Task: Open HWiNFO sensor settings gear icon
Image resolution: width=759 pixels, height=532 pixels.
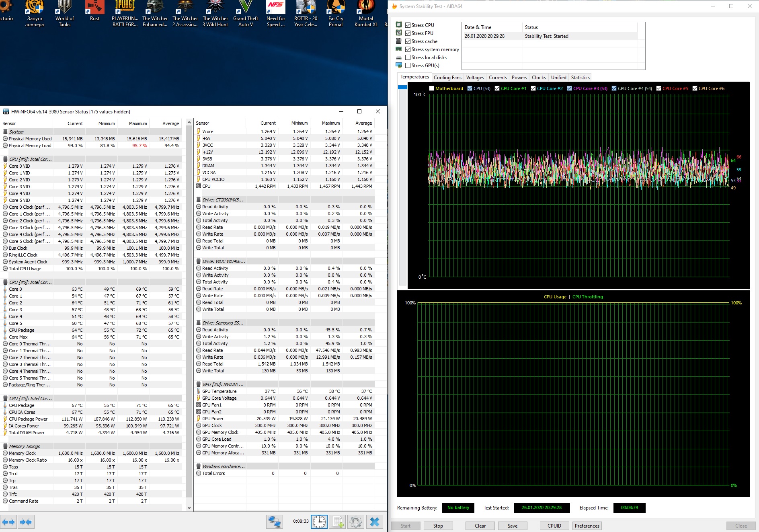Action: click(356, 522)
